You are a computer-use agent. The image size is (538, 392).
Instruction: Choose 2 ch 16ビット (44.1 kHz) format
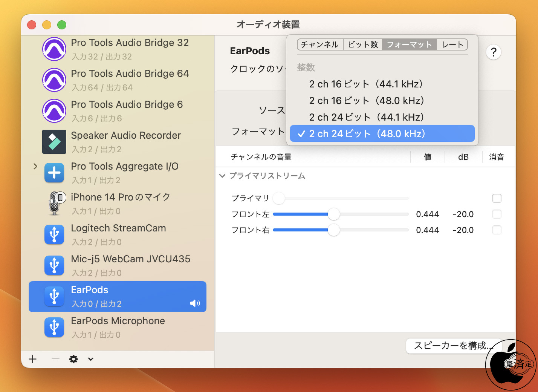pyautogui.click(x=365, y=84)
